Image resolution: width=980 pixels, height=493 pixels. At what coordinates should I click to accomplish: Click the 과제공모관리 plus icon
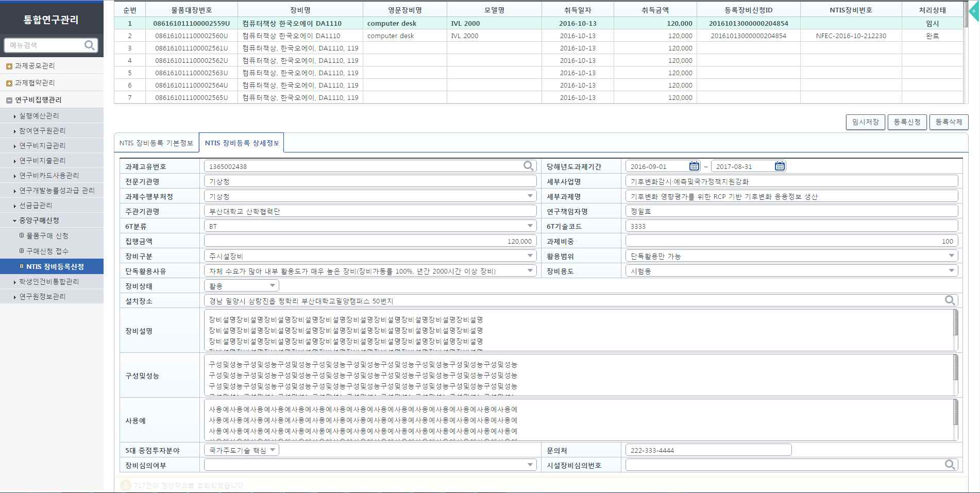tap(9, 66)
